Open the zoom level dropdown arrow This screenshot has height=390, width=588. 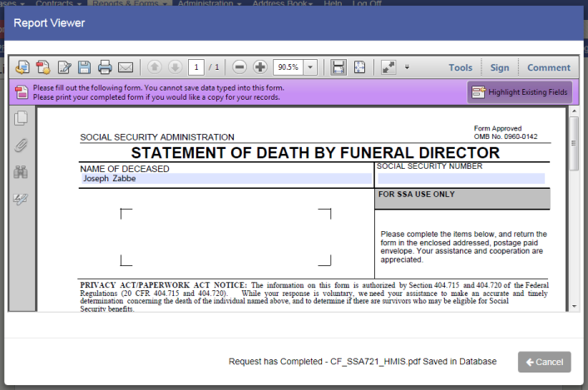[310, 67]
